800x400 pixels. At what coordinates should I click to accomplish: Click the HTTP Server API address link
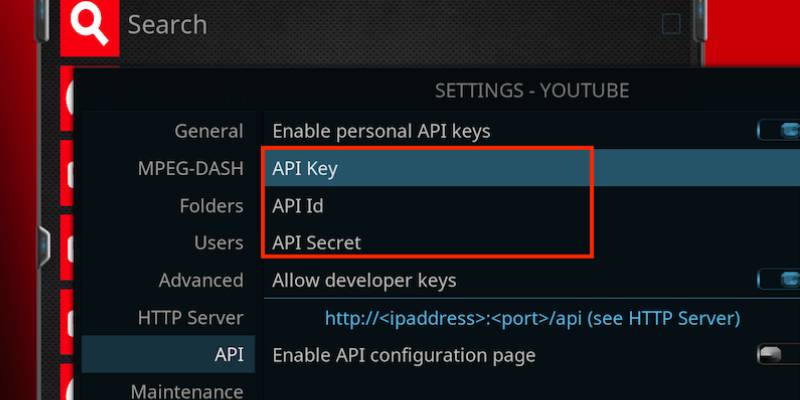click(532, 319)
